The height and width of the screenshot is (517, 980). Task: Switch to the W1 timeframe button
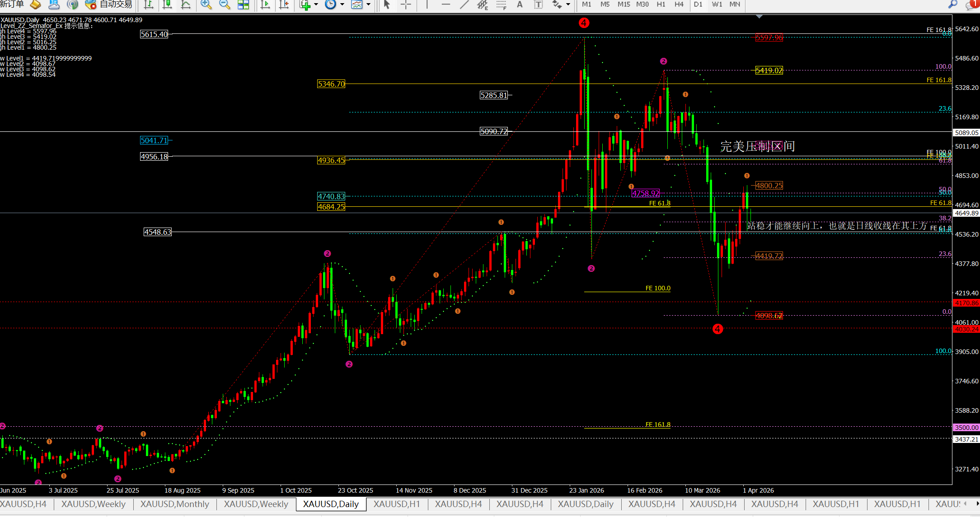717,5
